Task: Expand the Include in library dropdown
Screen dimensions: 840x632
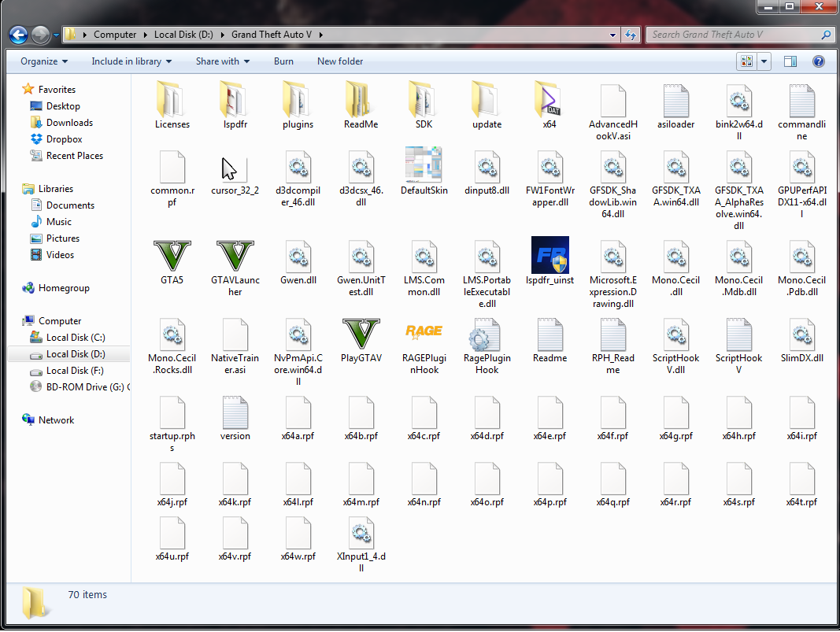Action: pos(131,61)
